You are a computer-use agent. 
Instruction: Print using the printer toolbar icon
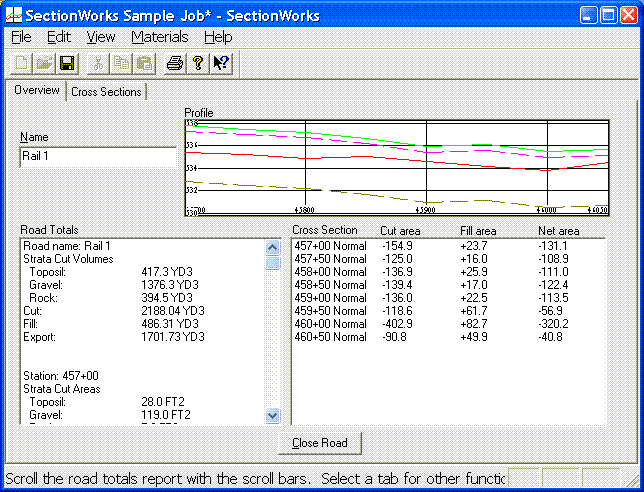175,63
